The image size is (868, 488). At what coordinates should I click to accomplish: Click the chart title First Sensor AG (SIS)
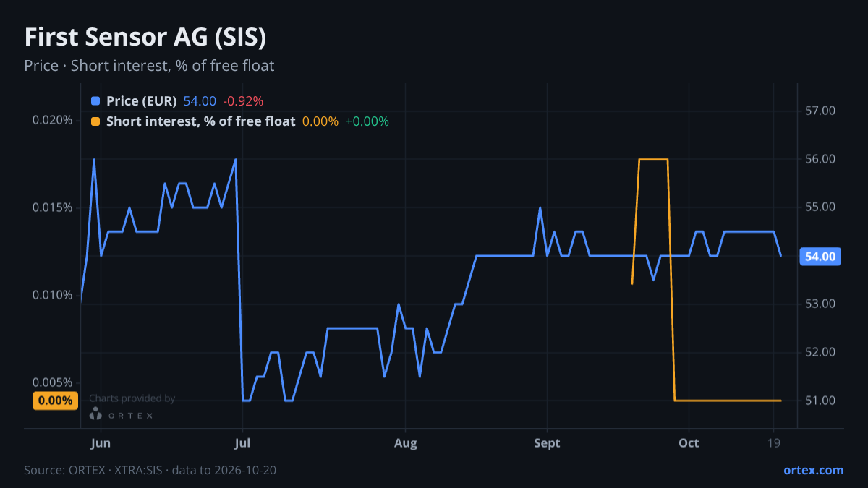click(145, 37)
